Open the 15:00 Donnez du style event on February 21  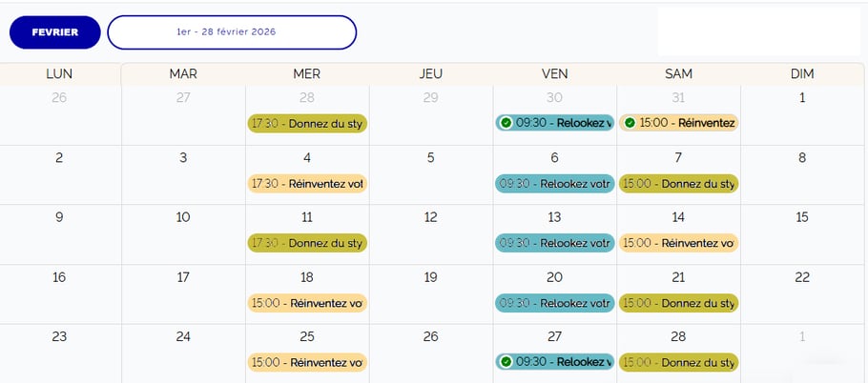pos(678,303)
